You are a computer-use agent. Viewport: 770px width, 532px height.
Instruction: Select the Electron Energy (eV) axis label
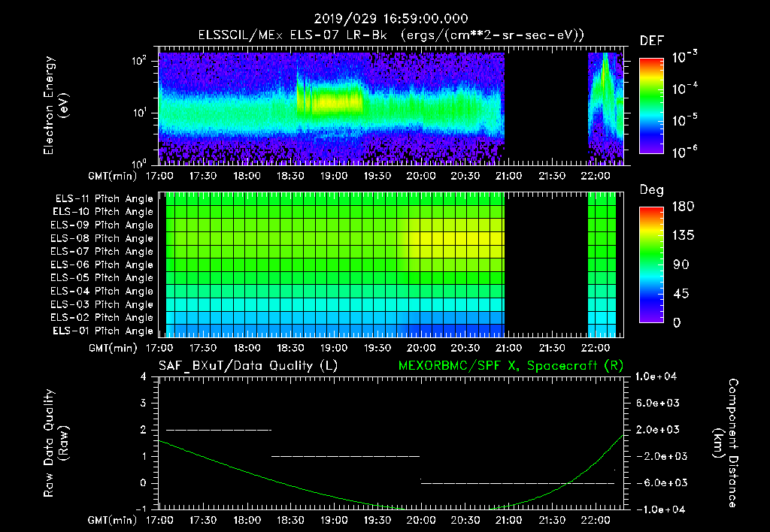tap(56, 105)
